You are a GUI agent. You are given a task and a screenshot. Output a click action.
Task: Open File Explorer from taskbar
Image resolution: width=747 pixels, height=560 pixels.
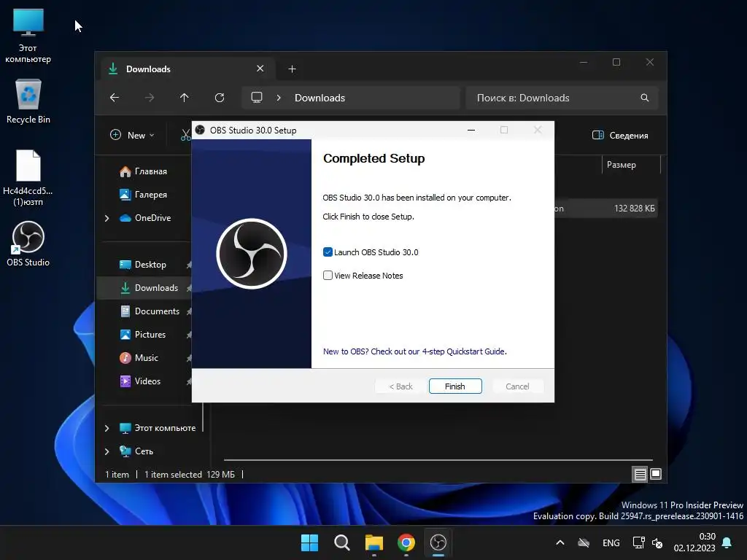pos(374,542)
